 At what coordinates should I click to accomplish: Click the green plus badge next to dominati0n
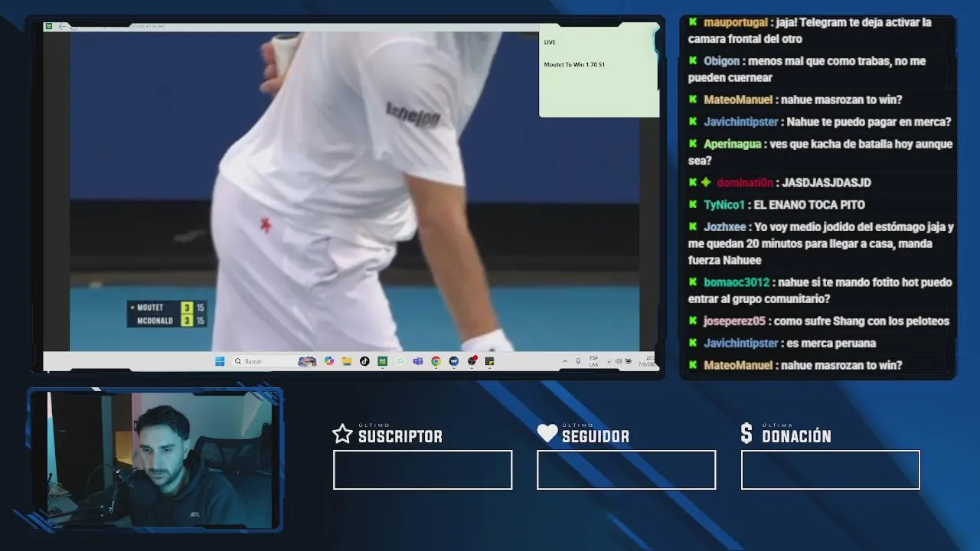706,182
